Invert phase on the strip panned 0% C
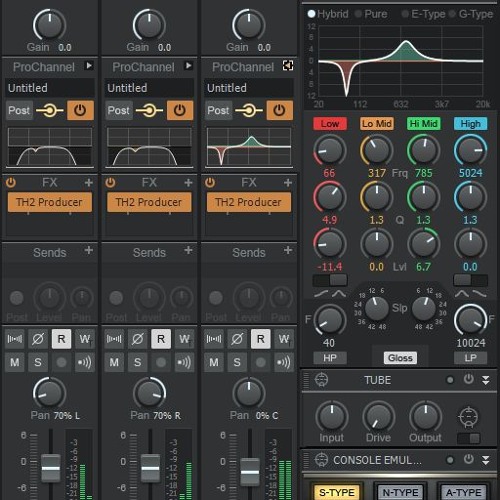This screenshot has height=500, width=500. pyautogui.click(x=237, y=339)
